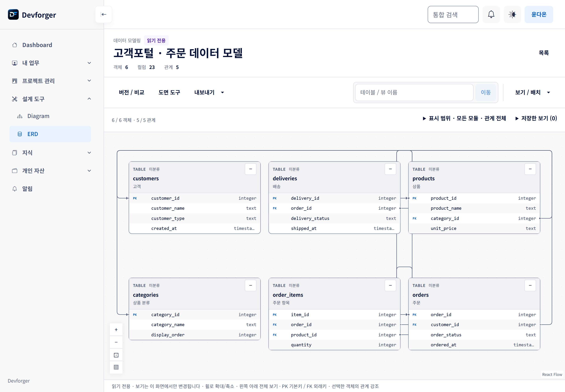
Task: Open the notifications bell in header
Action: 491,15
